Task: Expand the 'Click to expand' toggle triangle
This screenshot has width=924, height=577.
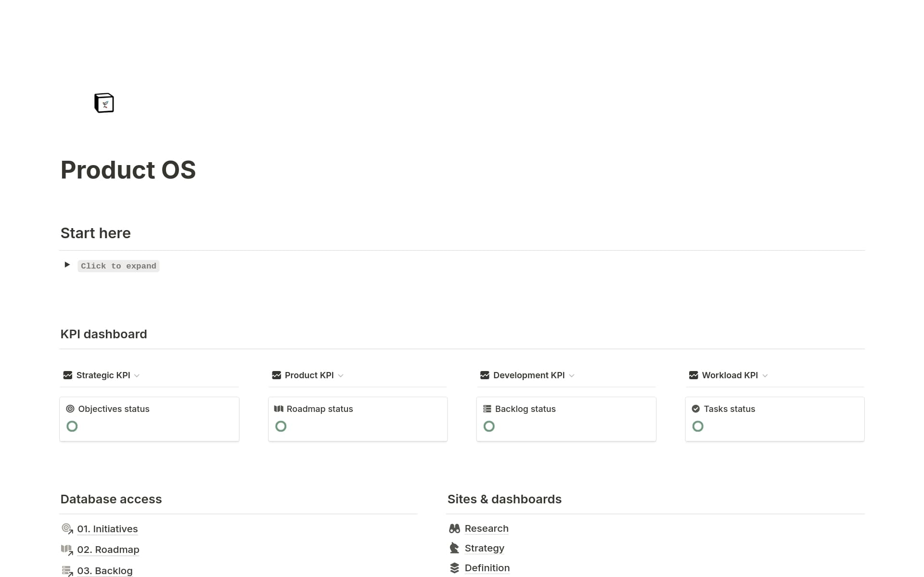Action: click(67, 265)
